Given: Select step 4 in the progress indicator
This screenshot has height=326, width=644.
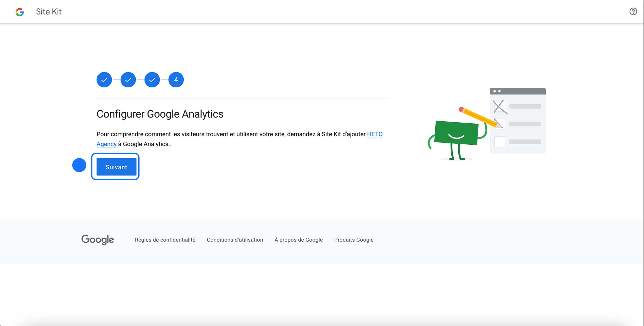Looking at the screenshot, I should pos(176,80).
